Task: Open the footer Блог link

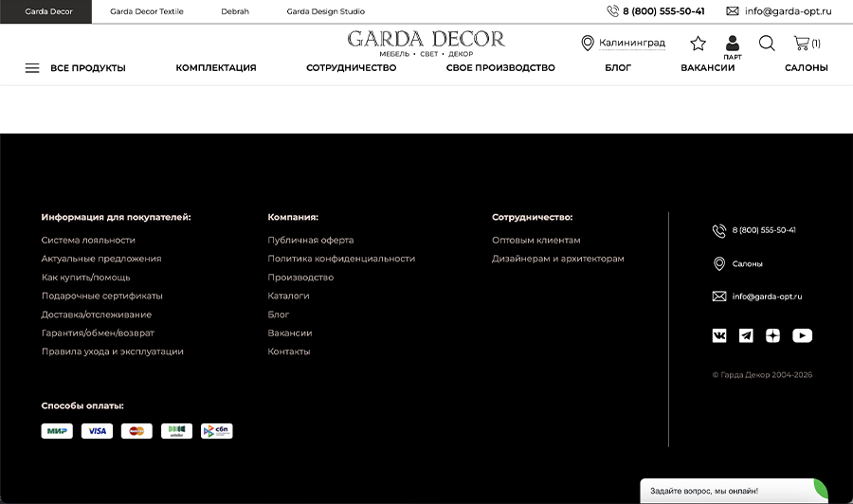Action: [279, 315]
